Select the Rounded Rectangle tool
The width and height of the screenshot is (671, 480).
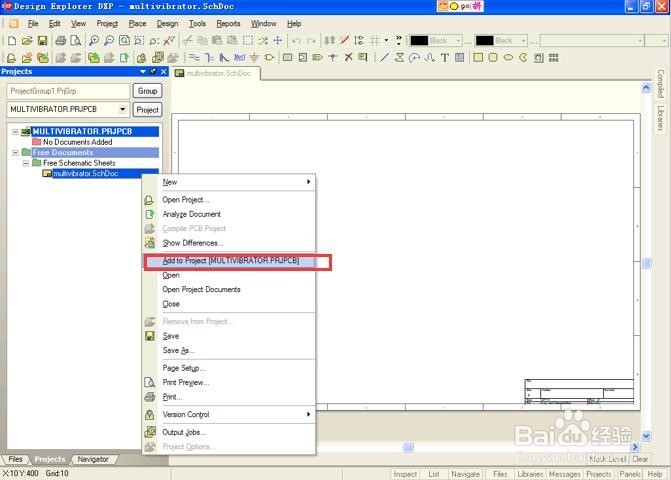(493, 57)
